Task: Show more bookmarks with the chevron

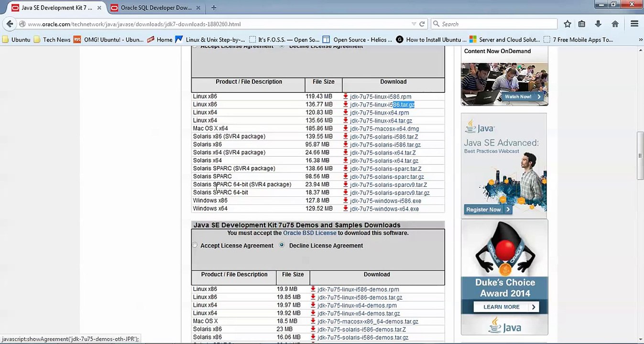Action: 641,40
